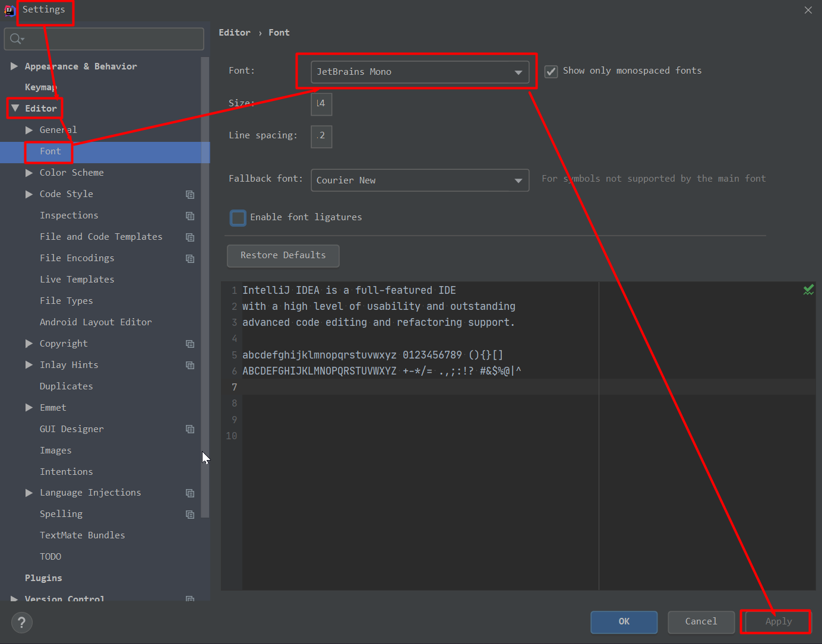Click the Editor breadcrumb link

point(235,33)
